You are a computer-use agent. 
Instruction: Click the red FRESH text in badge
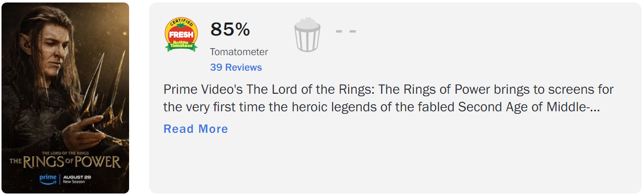click(x=181, y=35)
